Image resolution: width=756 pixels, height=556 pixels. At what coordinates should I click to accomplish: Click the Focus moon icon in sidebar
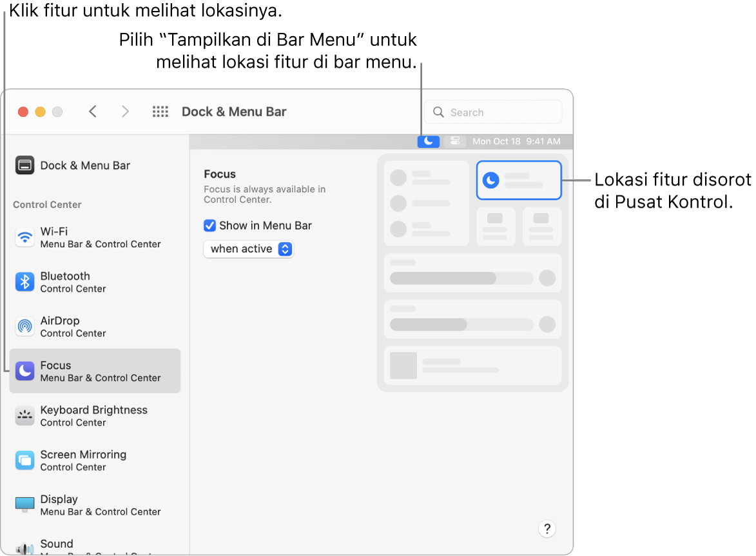pyautogui.click(x=24, y=371)
